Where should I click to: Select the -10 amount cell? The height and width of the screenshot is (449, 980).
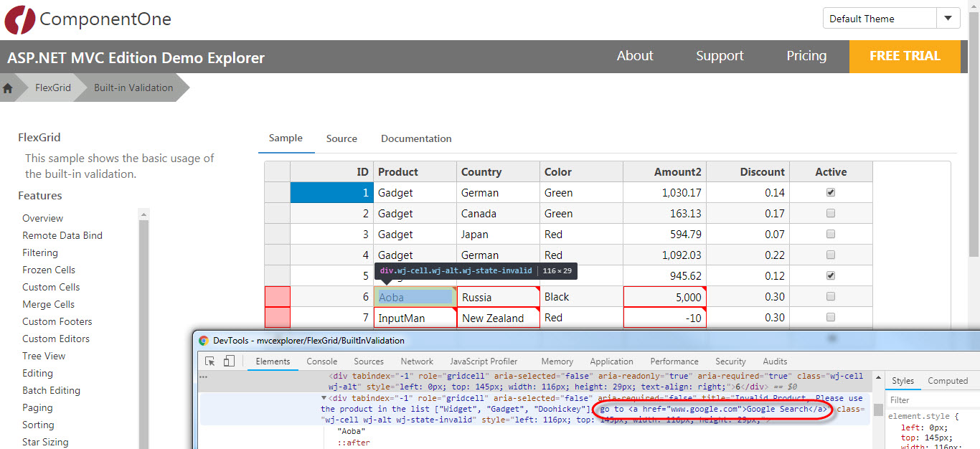click(x=664, y=318)
